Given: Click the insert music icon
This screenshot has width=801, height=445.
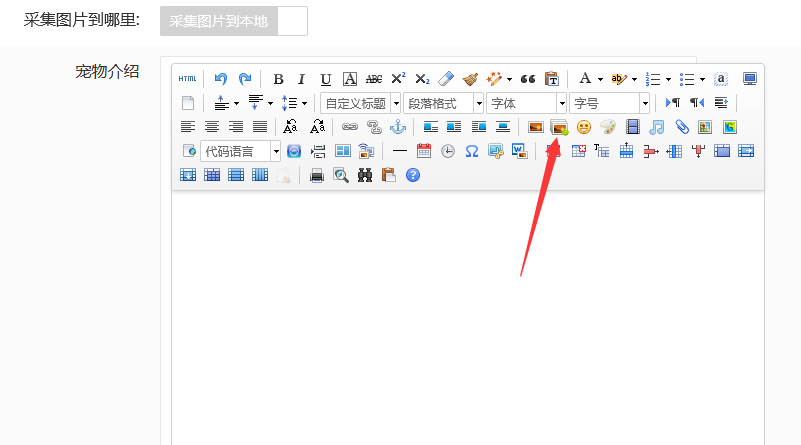Looking at the screenshot, I should pyautogui.click(x=657, y=127).
